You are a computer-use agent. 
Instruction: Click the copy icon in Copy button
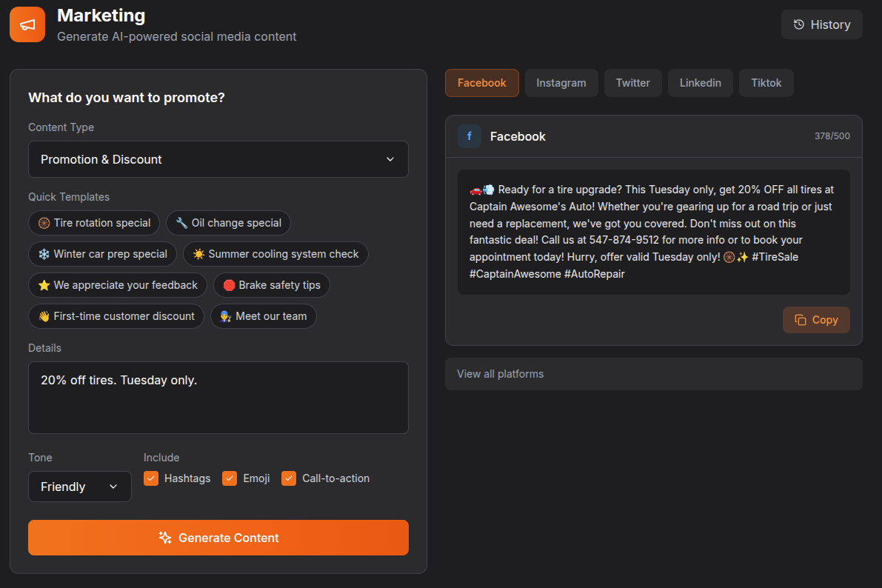click(801, 320)
